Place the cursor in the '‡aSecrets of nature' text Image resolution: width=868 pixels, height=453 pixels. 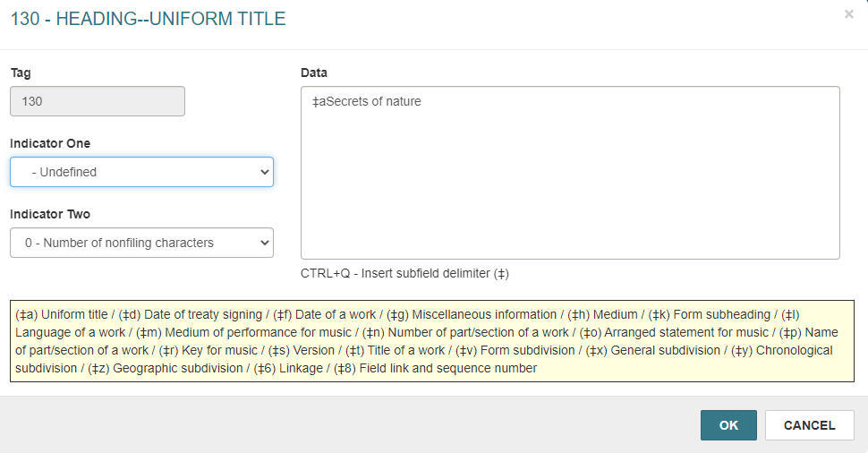367,101
